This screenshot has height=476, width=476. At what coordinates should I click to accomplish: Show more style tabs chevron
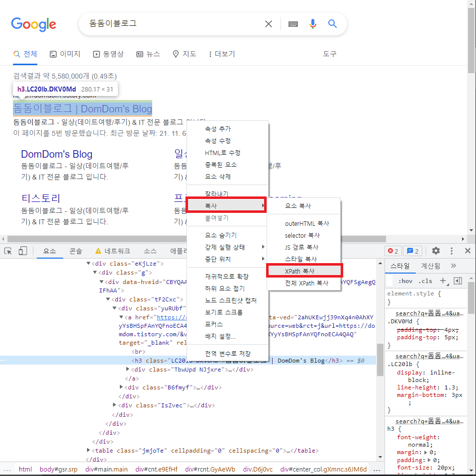click(x=453, y=266)
